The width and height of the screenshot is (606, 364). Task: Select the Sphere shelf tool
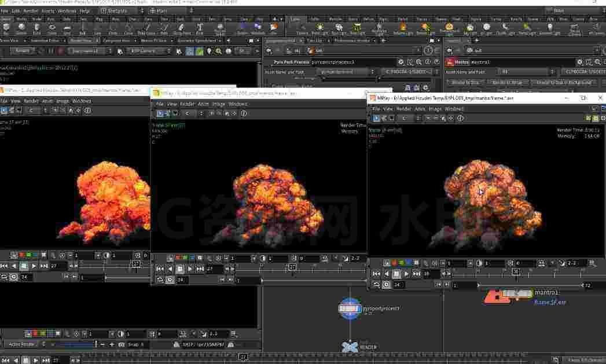tap(21, 28)
